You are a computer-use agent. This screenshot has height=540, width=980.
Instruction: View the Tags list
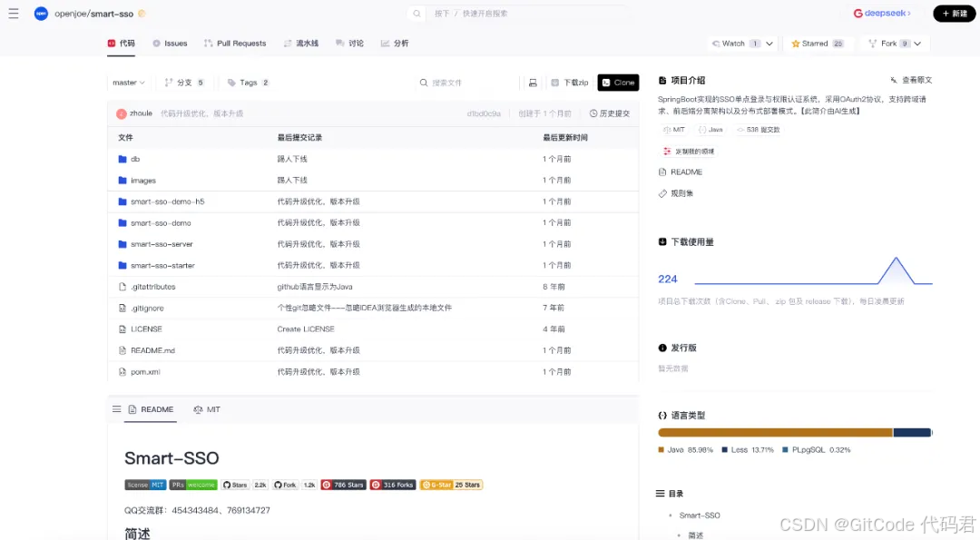tap(248, 83)
